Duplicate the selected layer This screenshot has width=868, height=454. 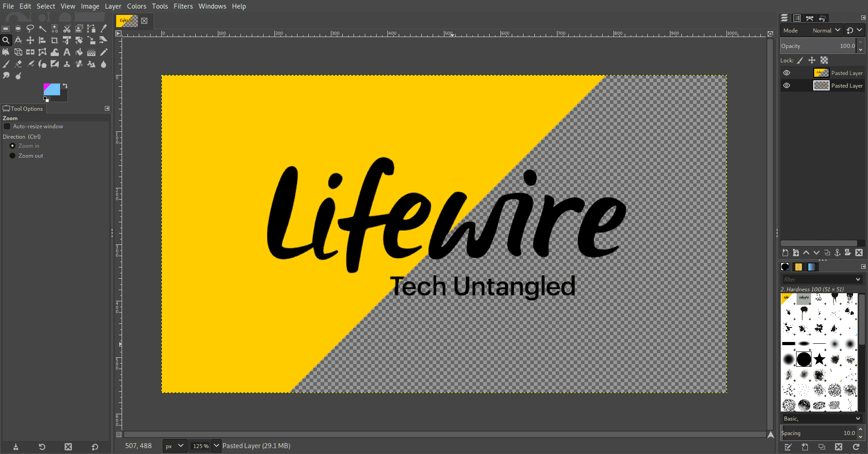[827, 253]
